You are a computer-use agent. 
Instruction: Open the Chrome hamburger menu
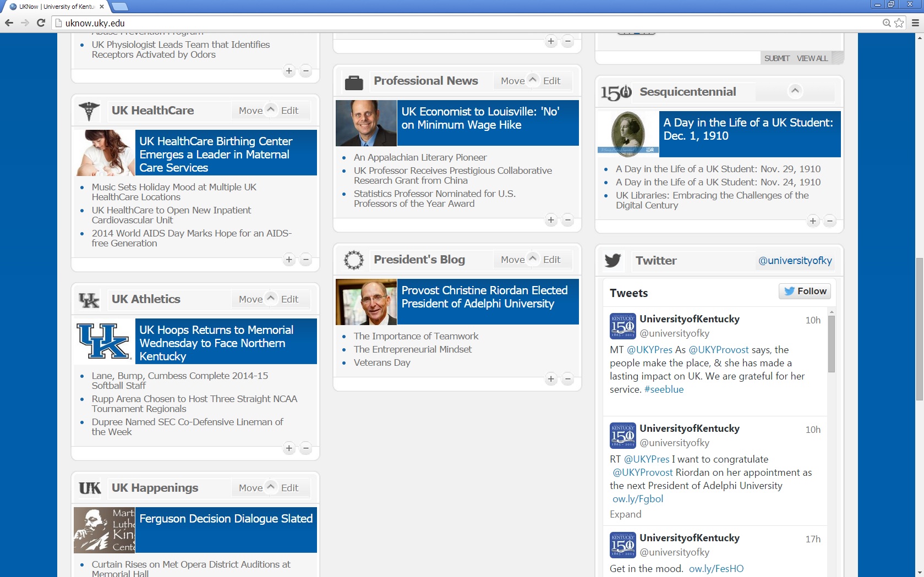click(915, 23)
